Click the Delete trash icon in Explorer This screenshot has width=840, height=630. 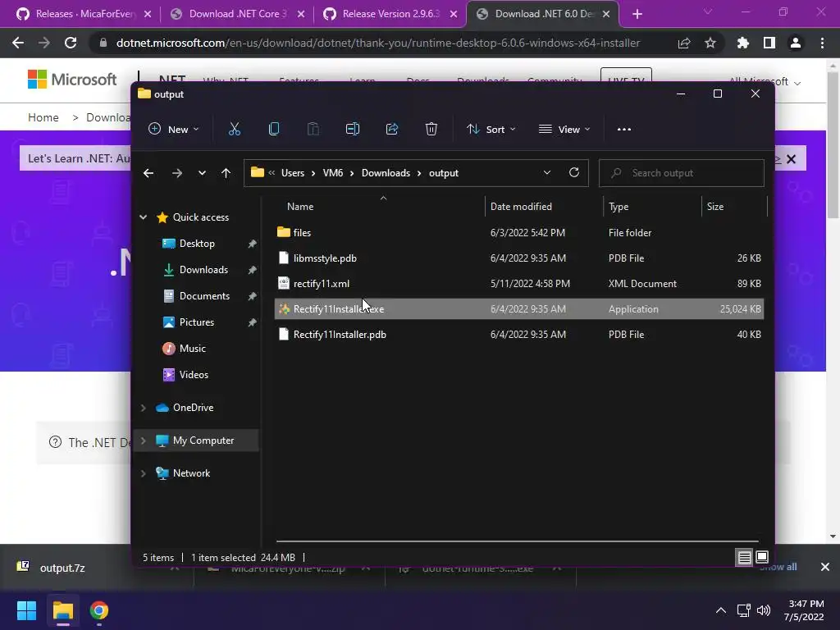pyautogui.click(x=431, y=129)
